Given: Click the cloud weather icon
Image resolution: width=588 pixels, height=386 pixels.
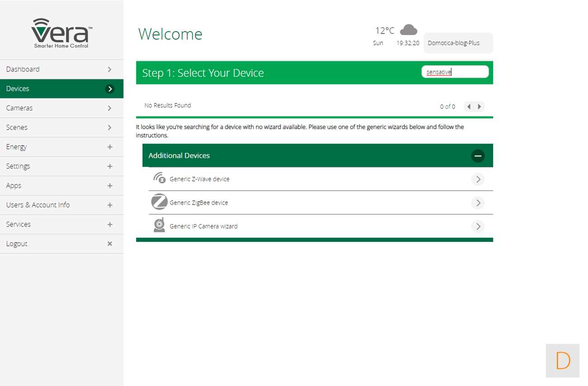Looking at the screenshot, I should coord(408,30).
